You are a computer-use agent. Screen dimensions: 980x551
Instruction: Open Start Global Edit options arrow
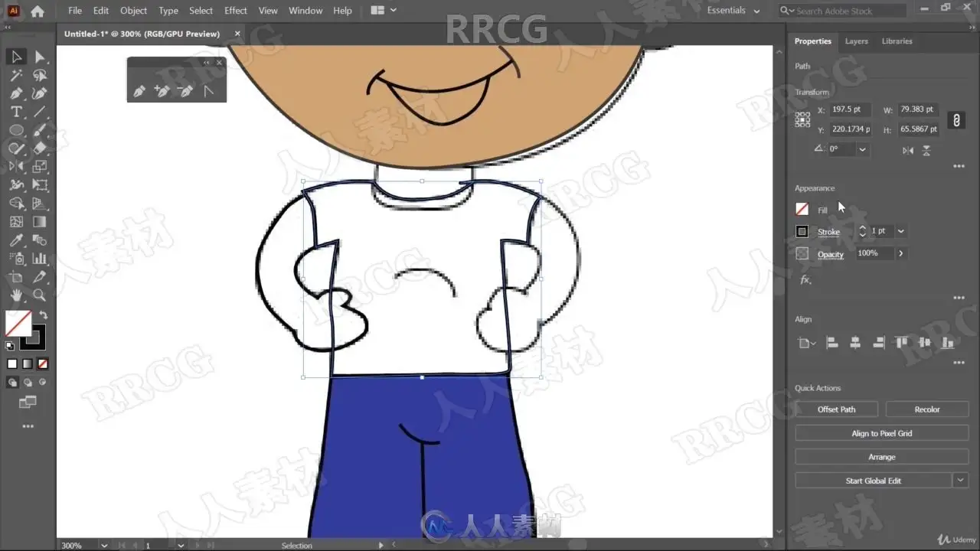click(x=961, y=481)
